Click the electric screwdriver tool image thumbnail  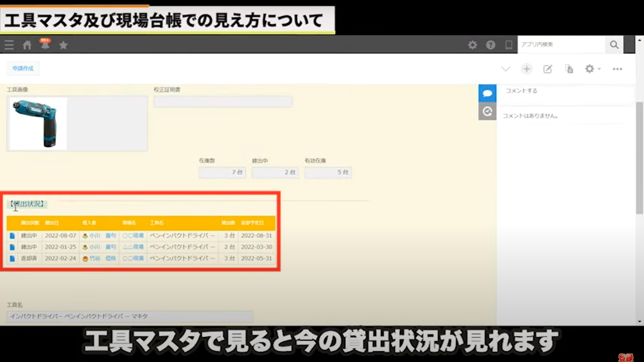click(x=38, y=124)
